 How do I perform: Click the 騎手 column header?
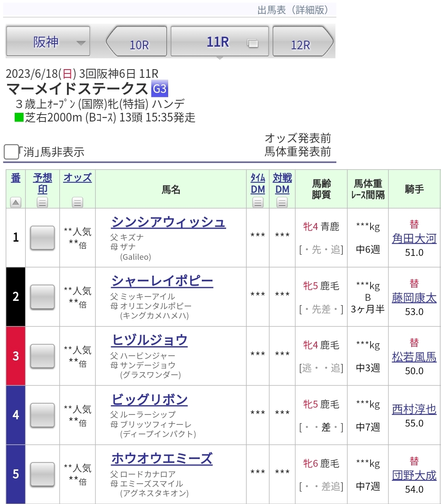(x=414, y=189)
